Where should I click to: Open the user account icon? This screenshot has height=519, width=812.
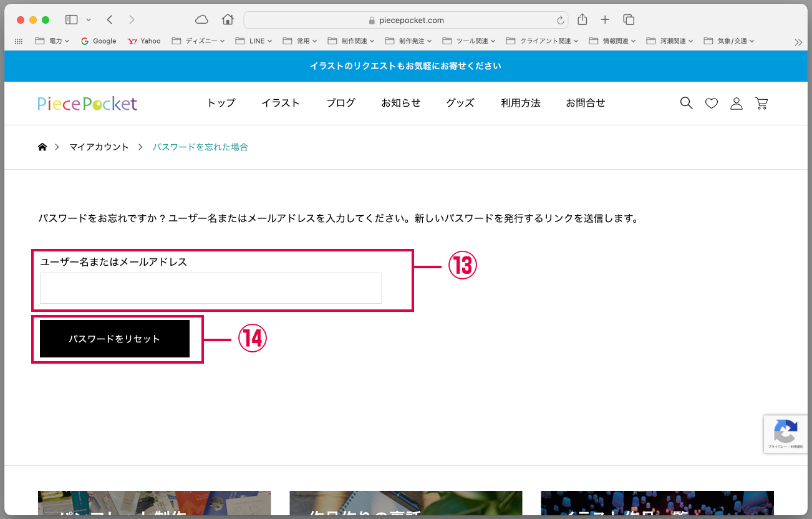point(737,104)
